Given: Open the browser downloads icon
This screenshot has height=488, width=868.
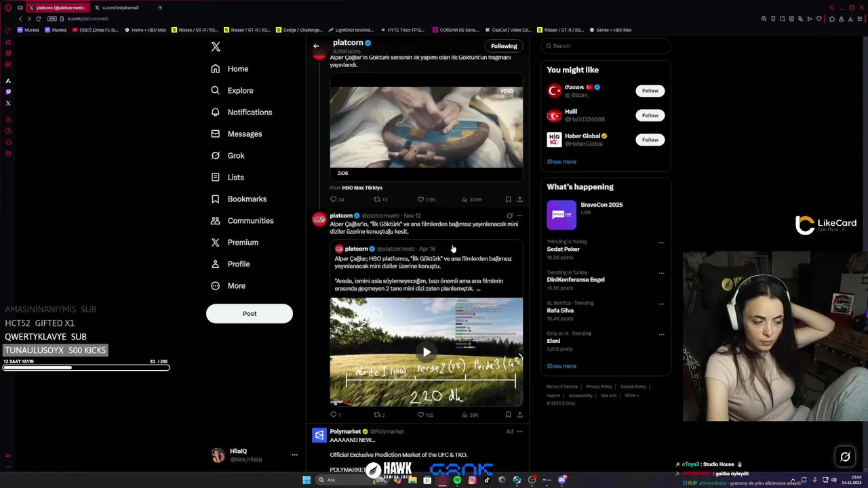Looking at the screenshot, I should point(850,19).
